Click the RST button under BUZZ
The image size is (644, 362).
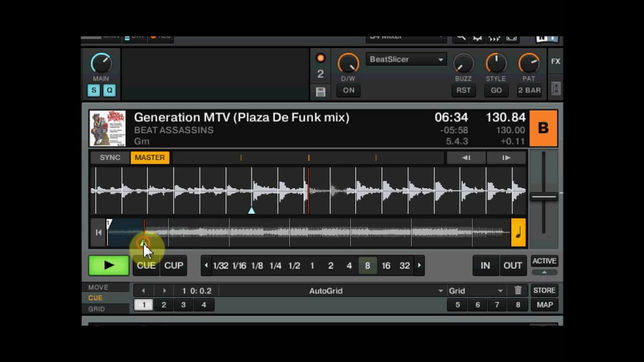[463, 90]
